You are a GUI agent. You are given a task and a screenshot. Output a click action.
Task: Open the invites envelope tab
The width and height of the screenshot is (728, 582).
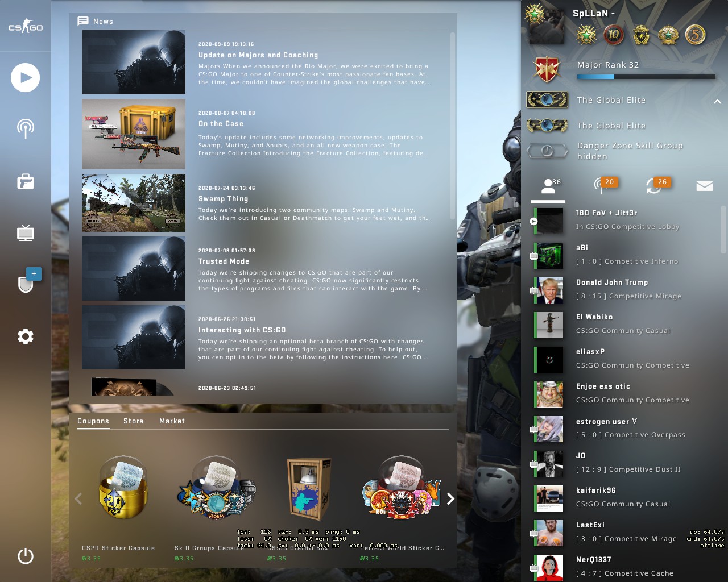click(705, 186)
